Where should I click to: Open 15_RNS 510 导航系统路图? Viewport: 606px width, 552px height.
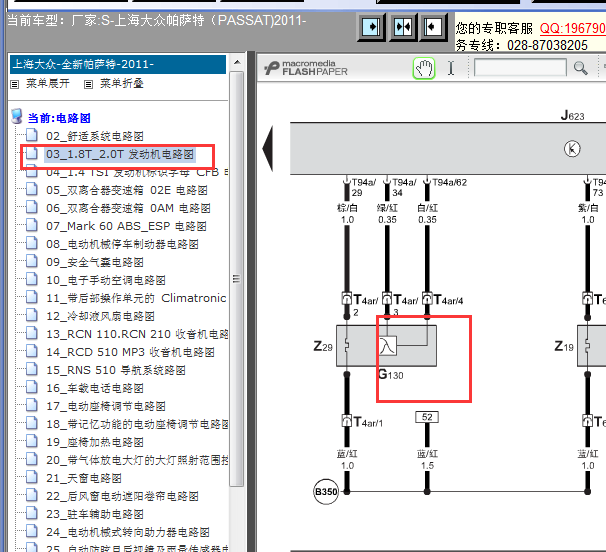click(x=116, y=370)
